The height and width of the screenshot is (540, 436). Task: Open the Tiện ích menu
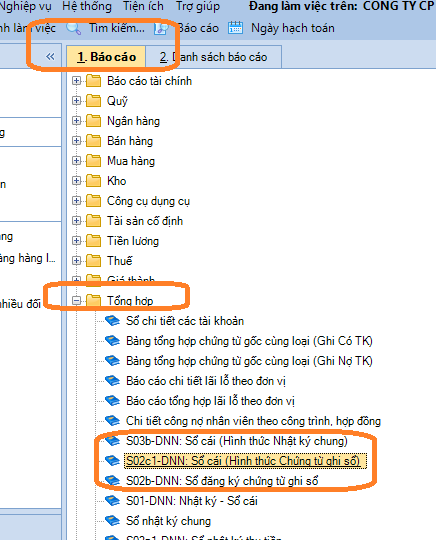tap(143, 7)
